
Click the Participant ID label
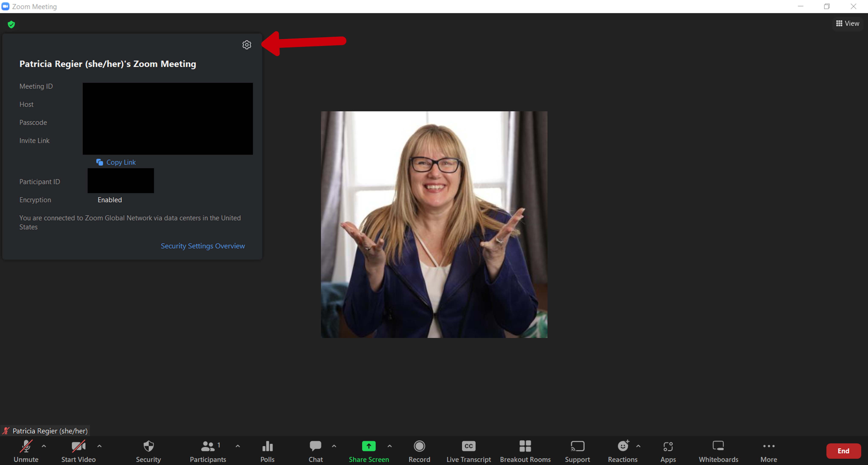tap(39, 182)
